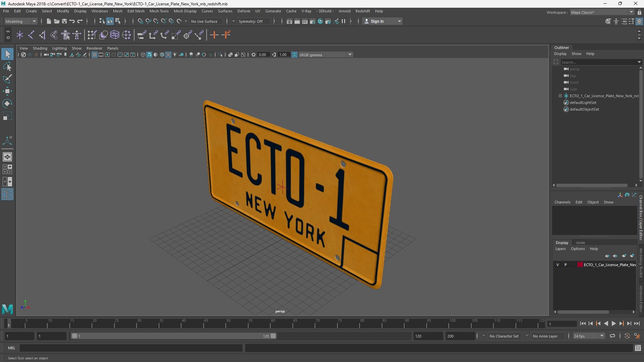Open the Maya Classic workspace dropdown
The height and width of the screenshot is (362, 644).
point(602,12)
